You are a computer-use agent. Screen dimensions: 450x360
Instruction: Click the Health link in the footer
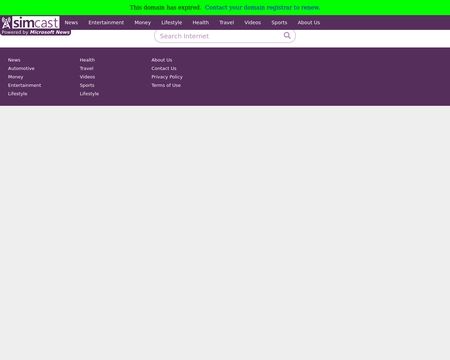click(87, 60)
